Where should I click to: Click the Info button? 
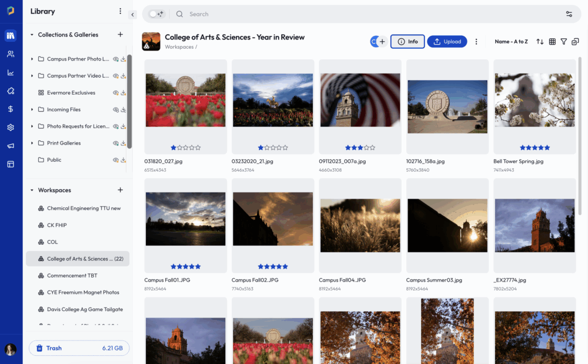(407, 42)
